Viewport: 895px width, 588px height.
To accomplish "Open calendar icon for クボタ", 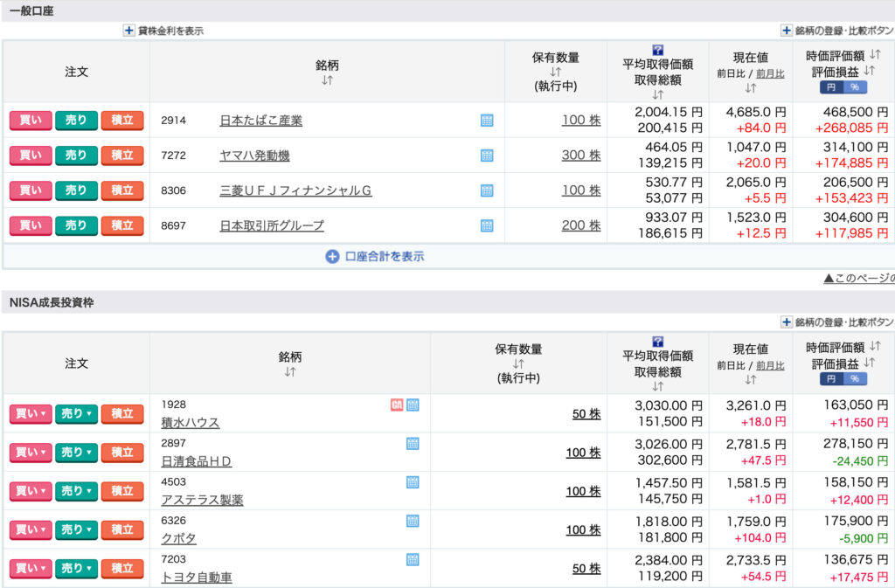I will point(413,520).
